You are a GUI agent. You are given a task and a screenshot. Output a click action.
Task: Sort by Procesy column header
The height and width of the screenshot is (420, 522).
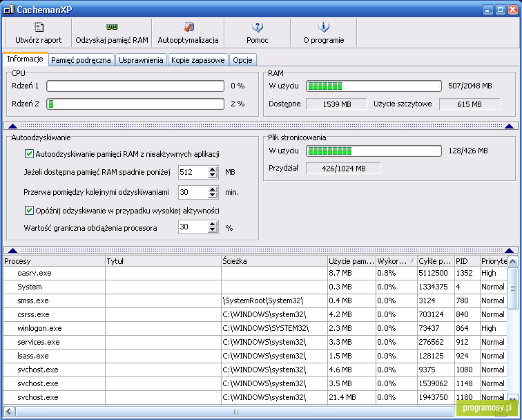(x=55, y=261)
